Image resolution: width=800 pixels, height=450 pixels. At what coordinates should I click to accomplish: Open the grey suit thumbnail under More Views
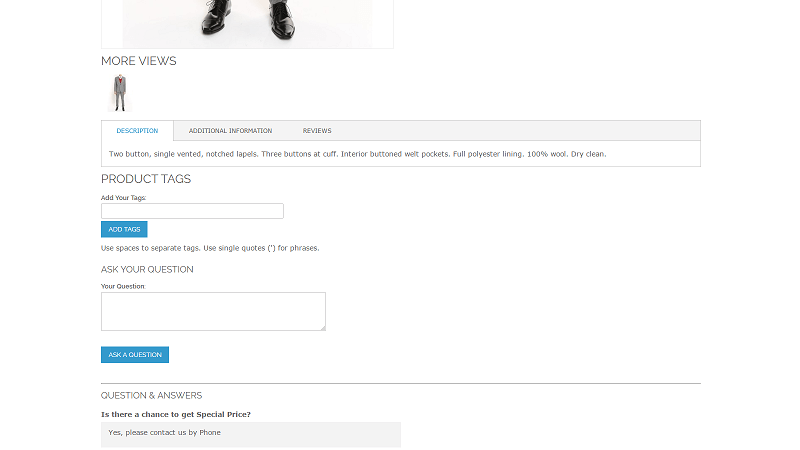pyautogui.click(x=120, y=93)
